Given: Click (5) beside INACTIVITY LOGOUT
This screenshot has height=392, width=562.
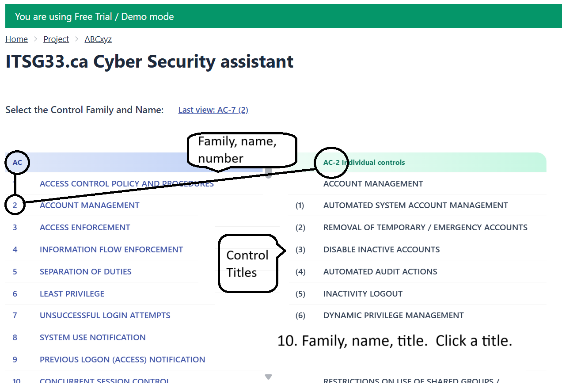Looking at the screenshot, I should [300, 294].
